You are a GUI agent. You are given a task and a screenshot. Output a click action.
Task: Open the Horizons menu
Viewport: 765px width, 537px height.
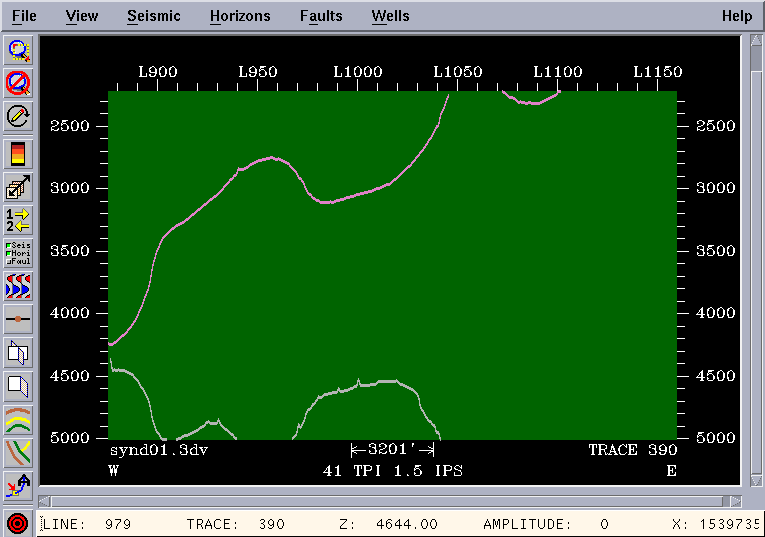click(240, 16)
